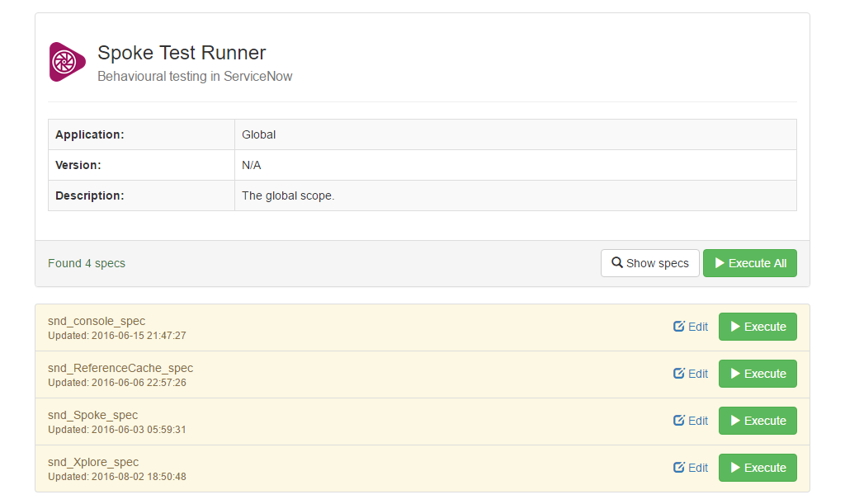
Task: Click the 'Found 4 specs' status text
Action: (86, 263)
